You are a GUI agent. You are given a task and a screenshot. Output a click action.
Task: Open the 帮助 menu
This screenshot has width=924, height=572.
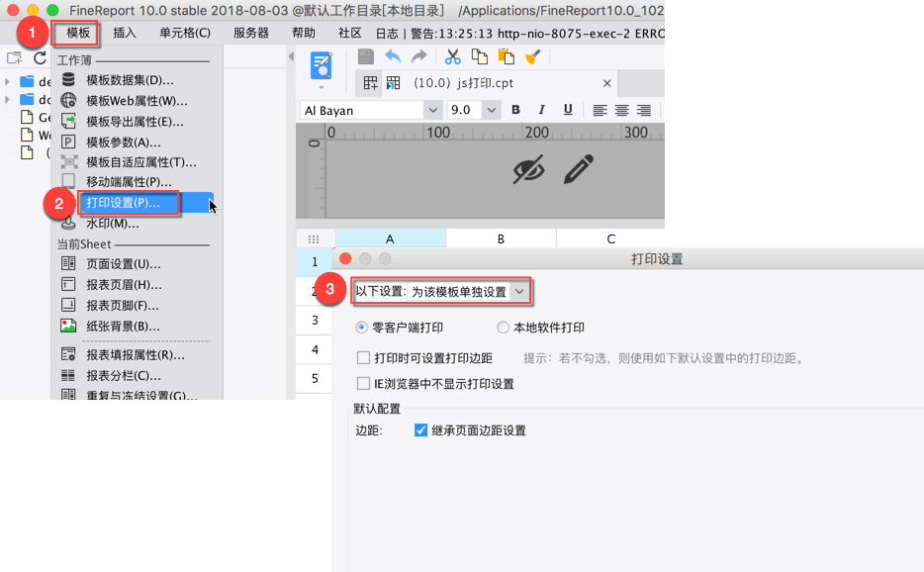(x=304, y=33)
